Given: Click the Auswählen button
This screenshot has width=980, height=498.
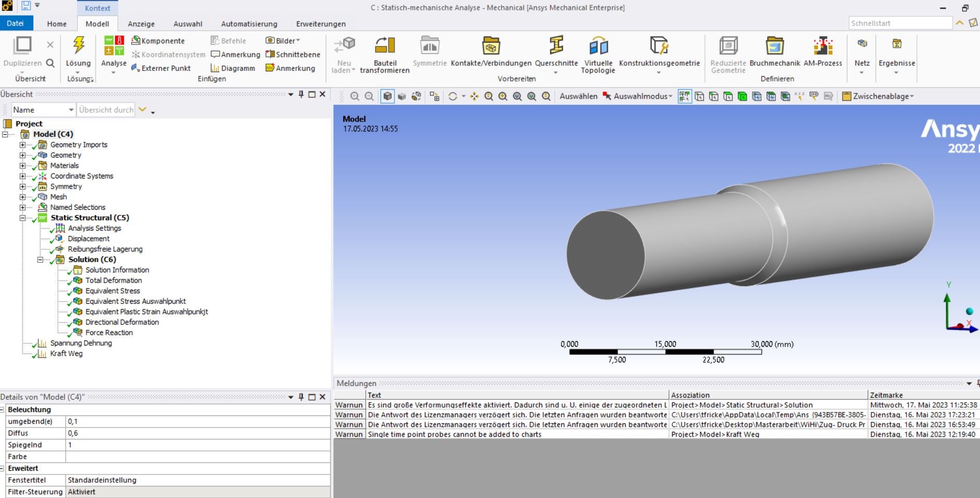Looking at the screenshot, I should 579,96.
